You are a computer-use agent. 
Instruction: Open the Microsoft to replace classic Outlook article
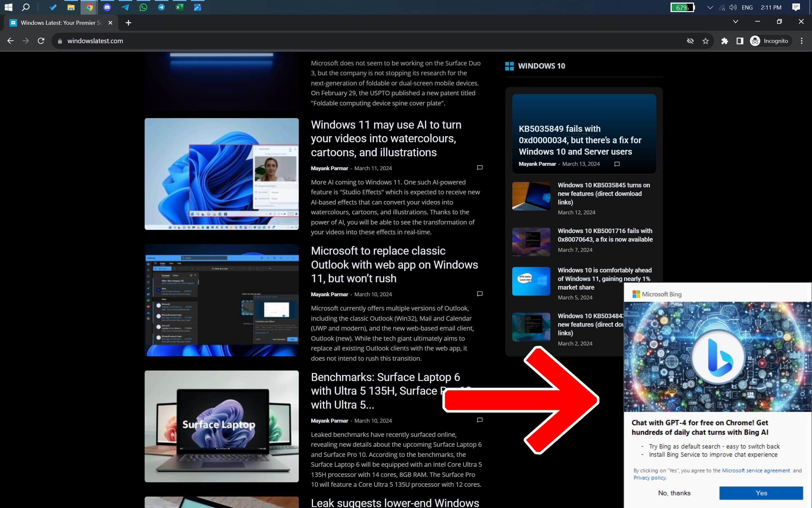pyautogui.click(x=394, y=264)
